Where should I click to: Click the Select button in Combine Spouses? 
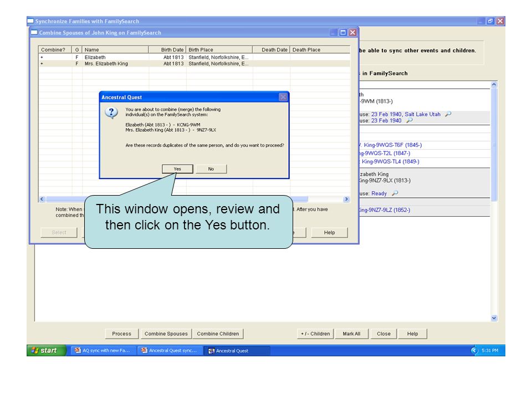coord(59,232)
